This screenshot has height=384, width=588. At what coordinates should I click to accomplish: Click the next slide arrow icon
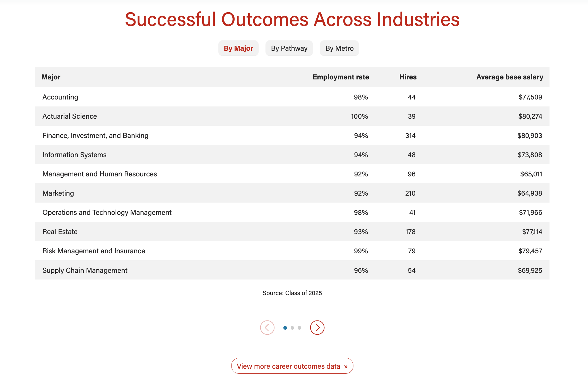317,327
